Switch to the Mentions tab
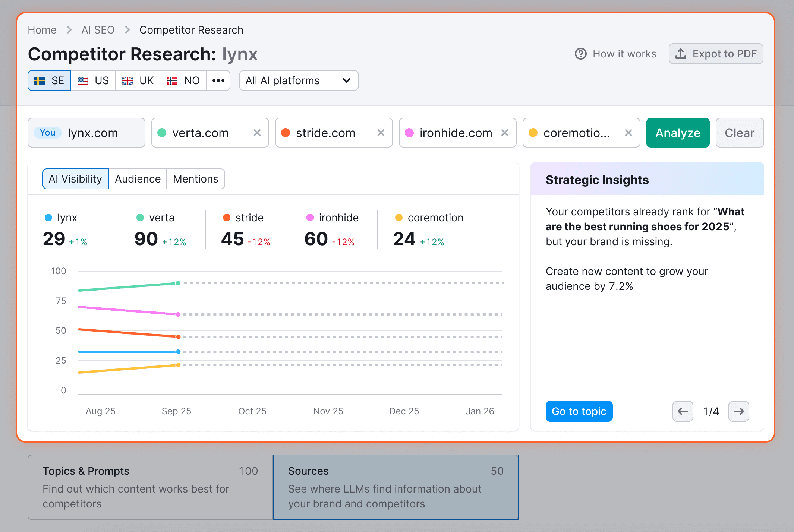794x532 pixels. [195, 179]
